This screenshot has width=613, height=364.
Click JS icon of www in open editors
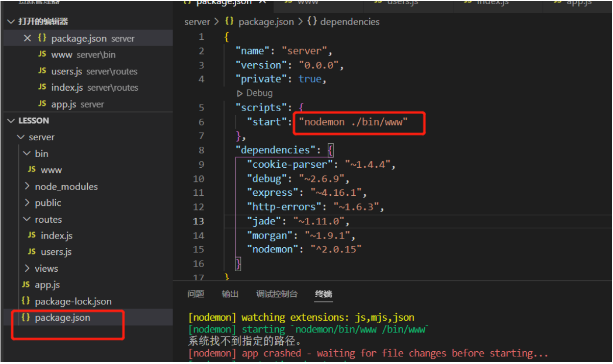[x=42, y=54]
